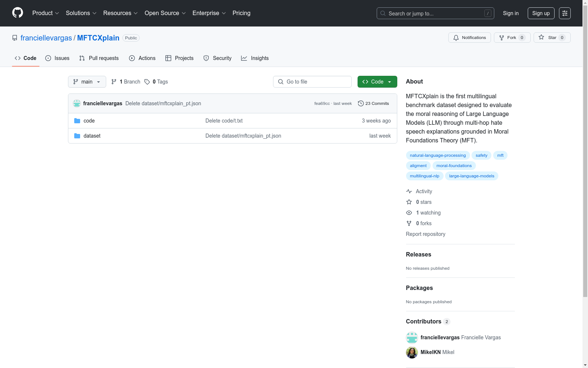This screenshot has width=588, height=368.
Task: Open franciellevargas owner profile link
Action: (x=46, y=38)
